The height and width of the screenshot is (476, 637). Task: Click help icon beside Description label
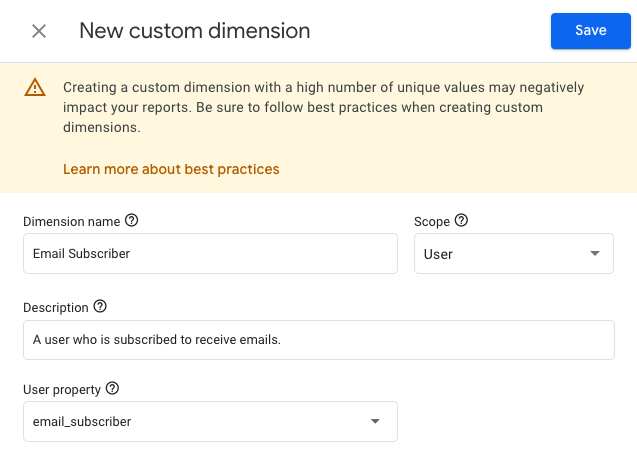(x=100, y=307)
